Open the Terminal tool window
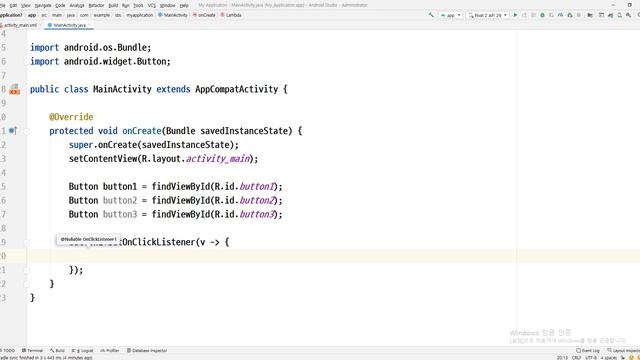640x360 pixels. [x=32, y=351]
